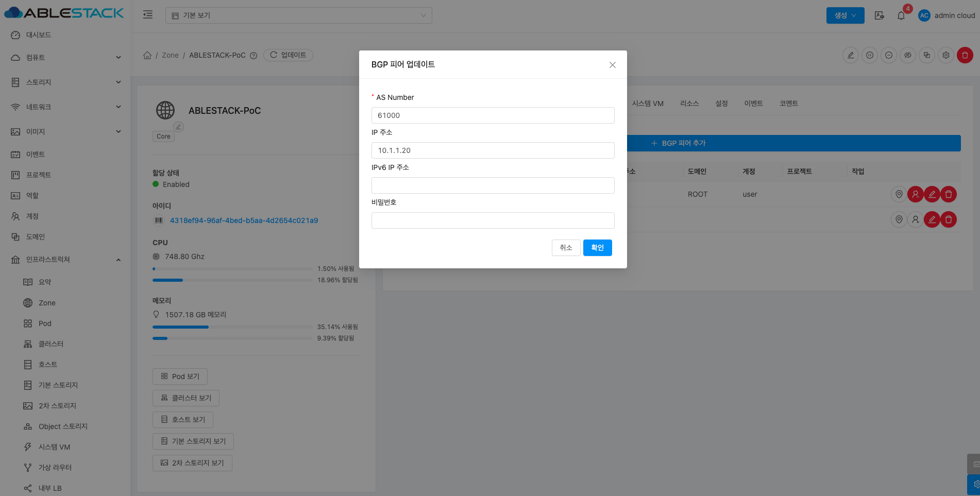
Task: Click the 취소 button in the dialog
Action: [x=566, y=248]
